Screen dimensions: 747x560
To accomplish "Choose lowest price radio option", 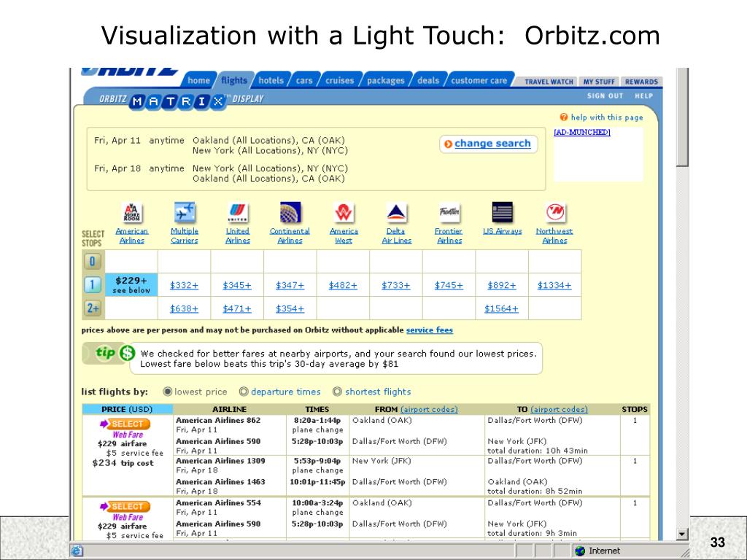I will (167, 392).
